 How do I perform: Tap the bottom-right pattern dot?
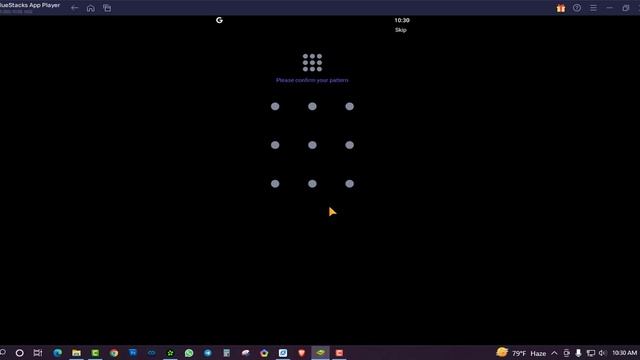click(x=349, y=184)
